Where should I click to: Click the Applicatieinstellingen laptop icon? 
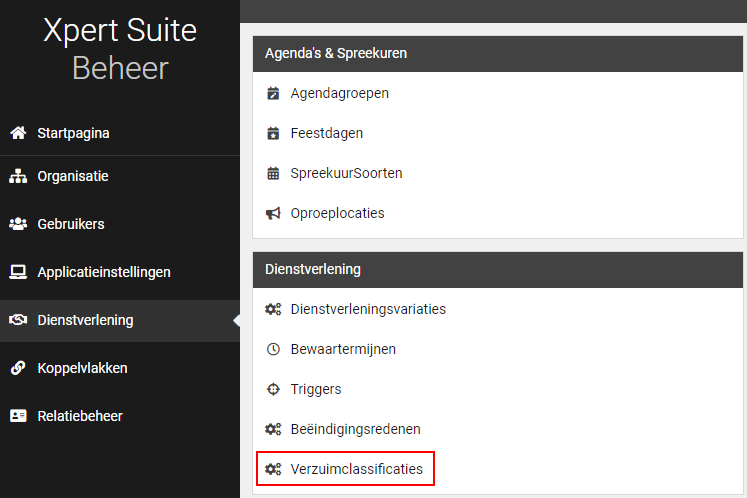pos(17,272)
